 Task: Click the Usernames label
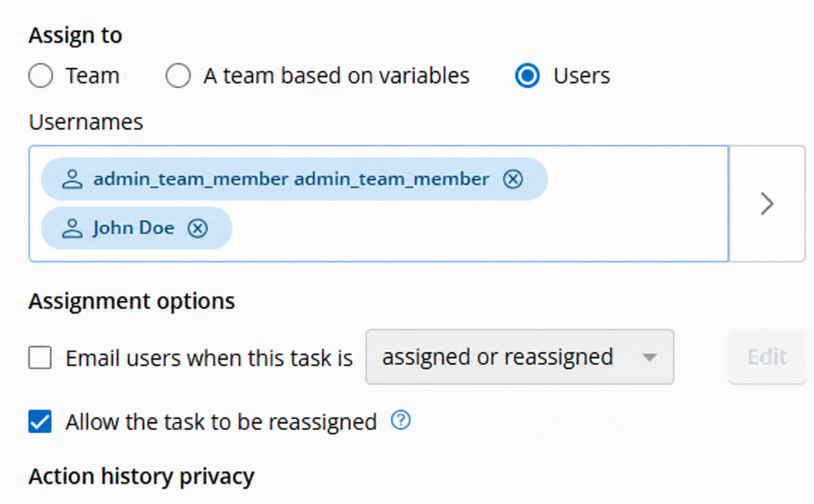[86, 122]
